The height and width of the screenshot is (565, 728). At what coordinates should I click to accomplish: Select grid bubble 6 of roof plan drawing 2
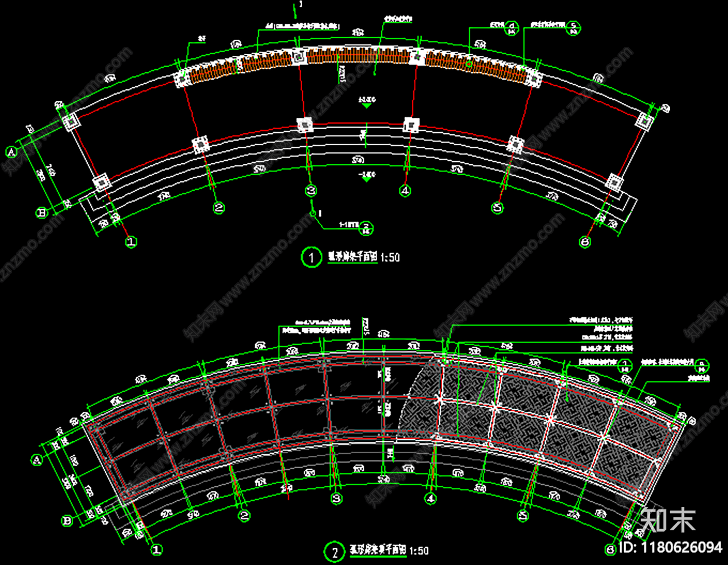point(611,550)
